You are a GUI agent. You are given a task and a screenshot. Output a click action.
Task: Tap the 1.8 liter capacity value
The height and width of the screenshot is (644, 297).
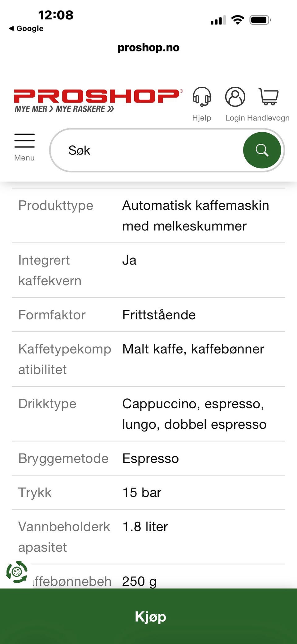pyautogui.click(x=145, y=527)
